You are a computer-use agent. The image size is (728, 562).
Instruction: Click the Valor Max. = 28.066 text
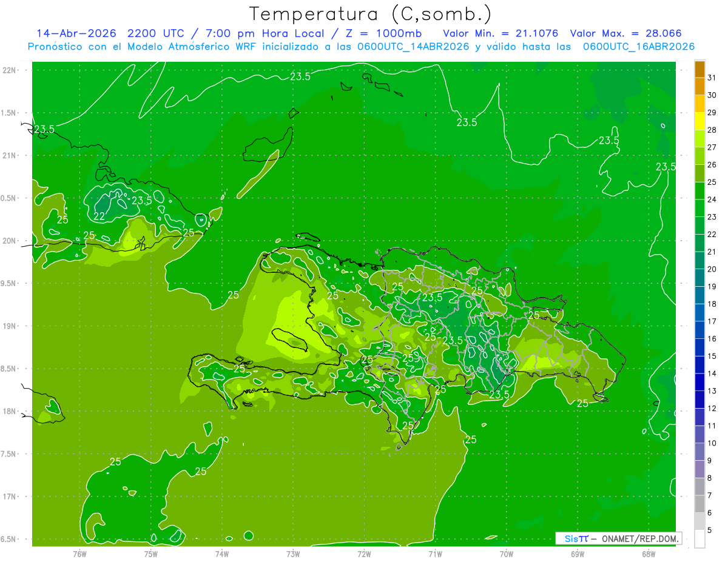pos(626,33)
